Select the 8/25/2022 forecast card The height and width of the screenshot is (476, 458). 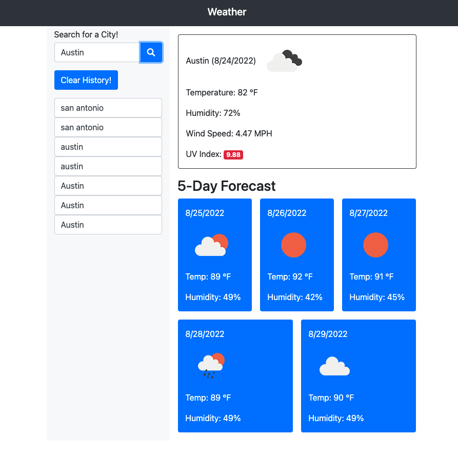coord(214,255)
